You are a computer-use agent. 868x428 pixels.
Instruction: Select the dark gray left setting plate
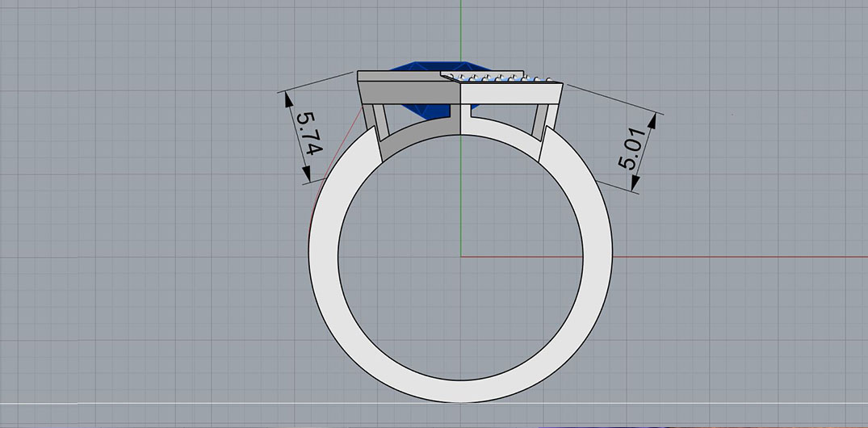click(x=409, y=93)
